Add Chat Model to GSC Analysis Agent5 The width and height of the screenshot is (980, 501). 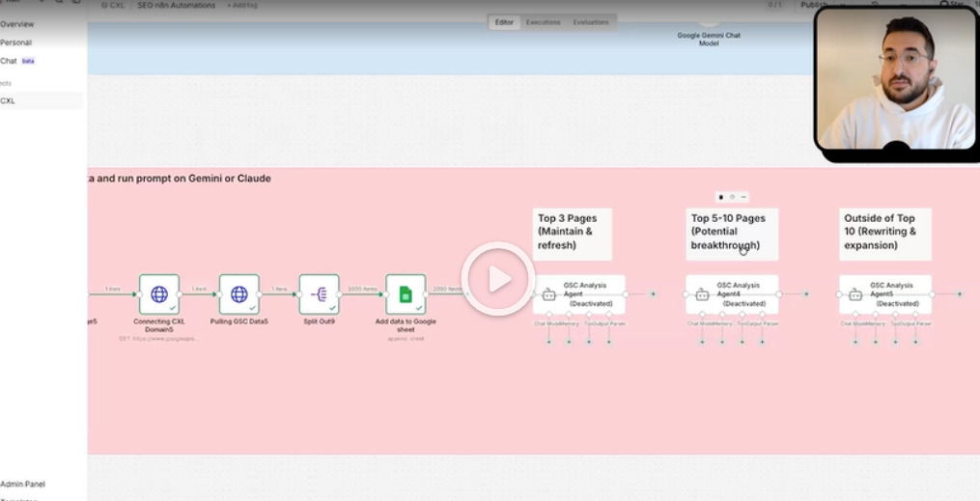(x=855, y=342)
